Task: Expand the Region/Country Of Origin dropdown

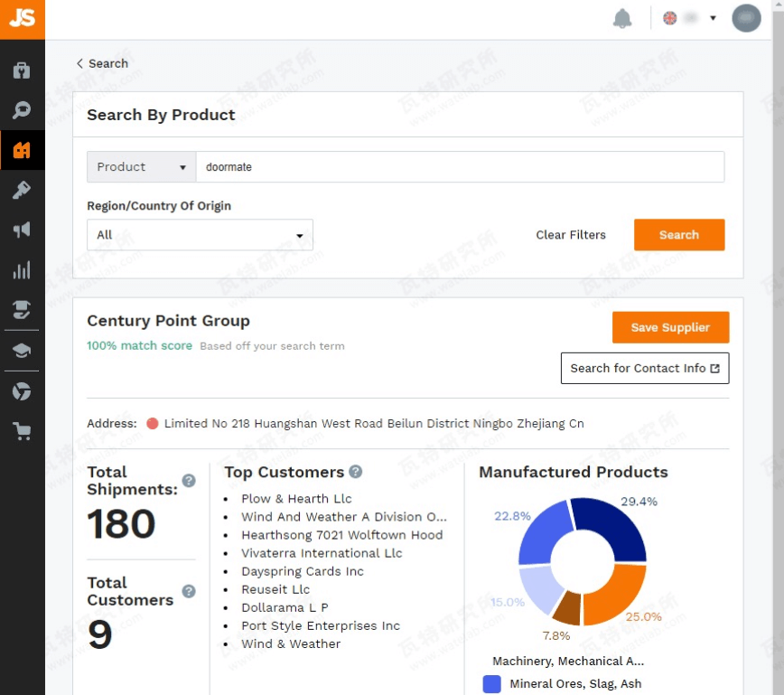Action: point(200,235)
